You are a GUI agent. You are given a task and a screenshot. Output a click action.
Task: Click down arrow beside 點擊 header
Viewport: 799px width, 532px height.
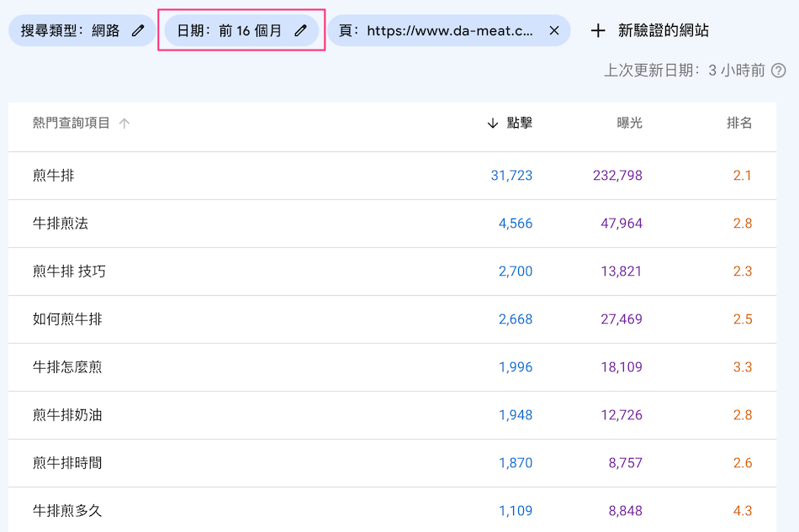(x=493, y=124)
